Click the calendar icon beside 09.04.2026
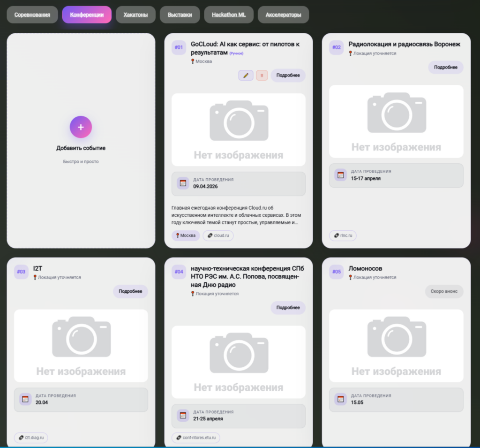 tap(183, 183)
